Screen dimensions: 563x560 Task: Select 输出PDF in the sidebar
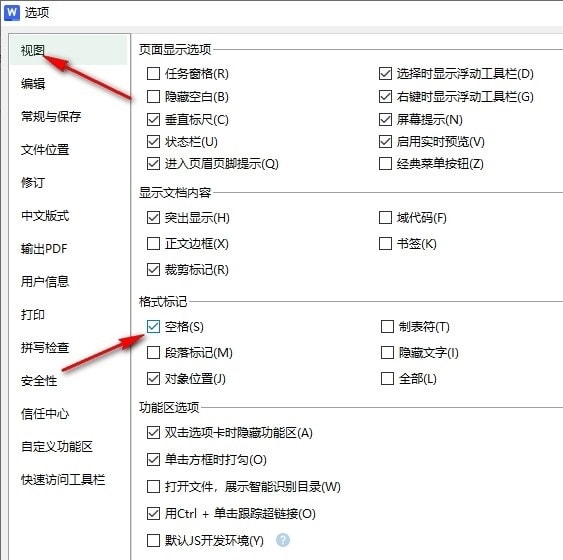(44, 248)
